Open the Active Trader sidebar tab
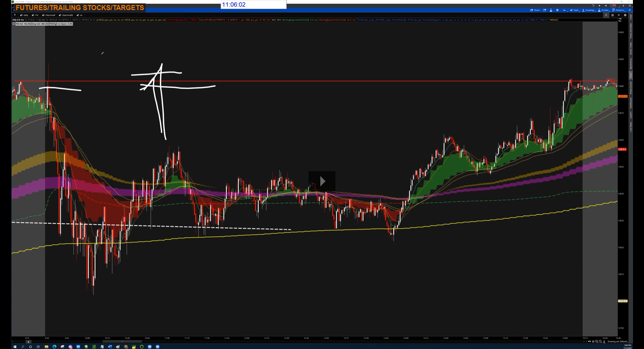This screenshot has width=644, height=349. (x=631, y=48)
